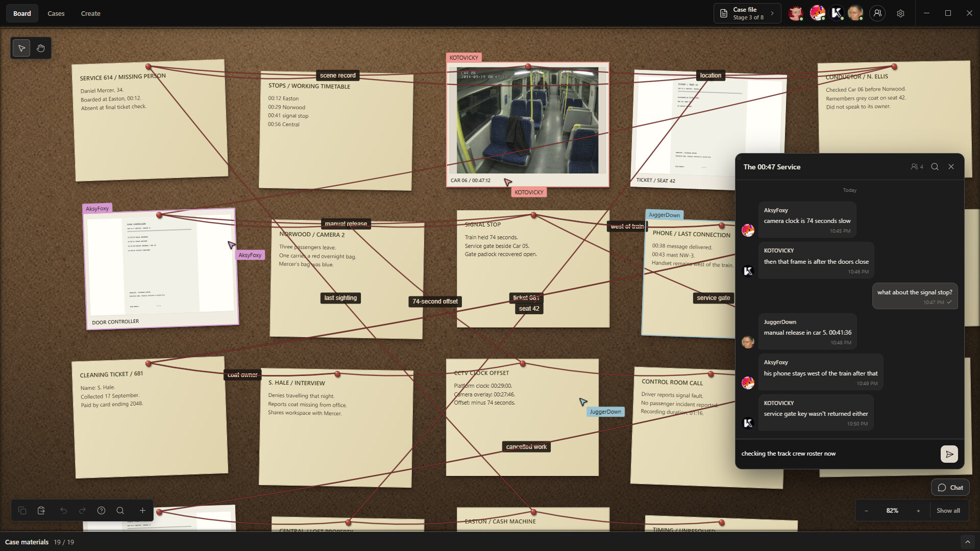Select the SERVICE 614 / MISSING PERSON note

(x=150, y=120)
